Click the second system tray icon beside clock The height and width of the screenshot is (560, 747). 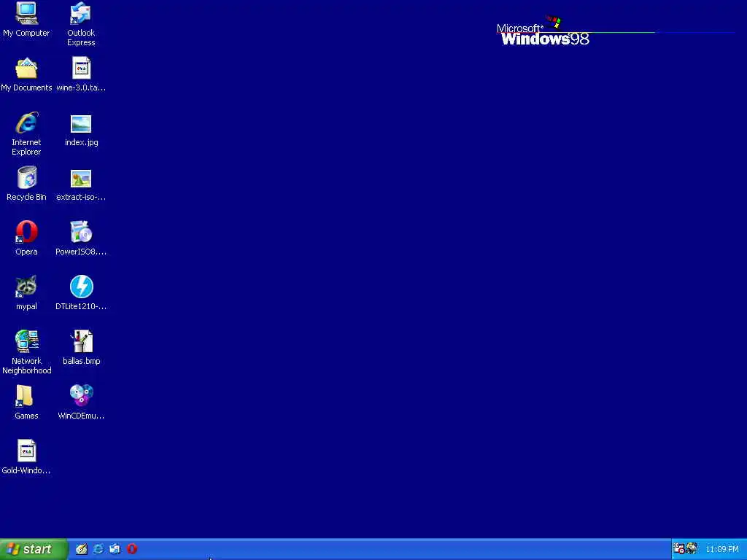pyautogui.click(x=692, y=548)
